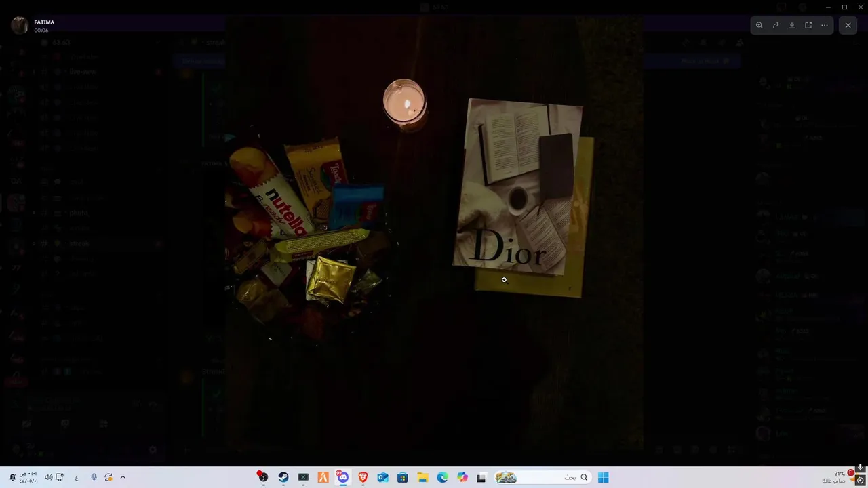Open Outlook from taskbar
This screenshot has width=868, height=488.
382,477
